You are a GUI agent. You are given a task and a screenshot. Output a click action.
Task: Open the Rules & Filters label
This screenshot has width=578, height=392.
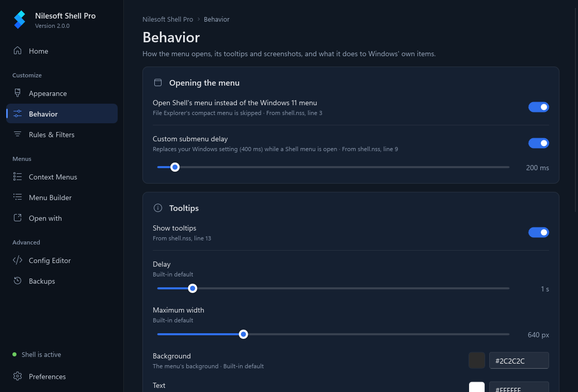point(52,135)
